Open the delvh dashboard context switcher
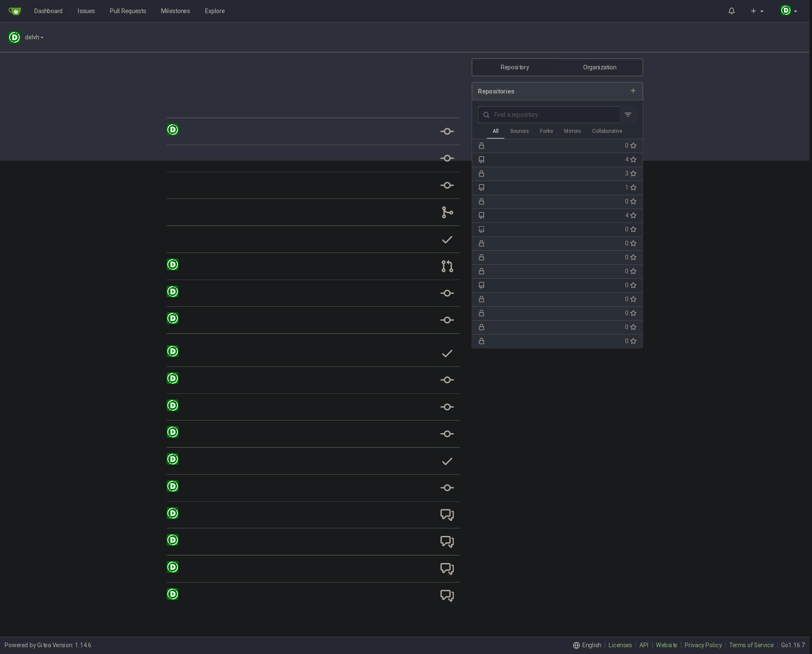The image size is (812, 654). pos(26,37)
